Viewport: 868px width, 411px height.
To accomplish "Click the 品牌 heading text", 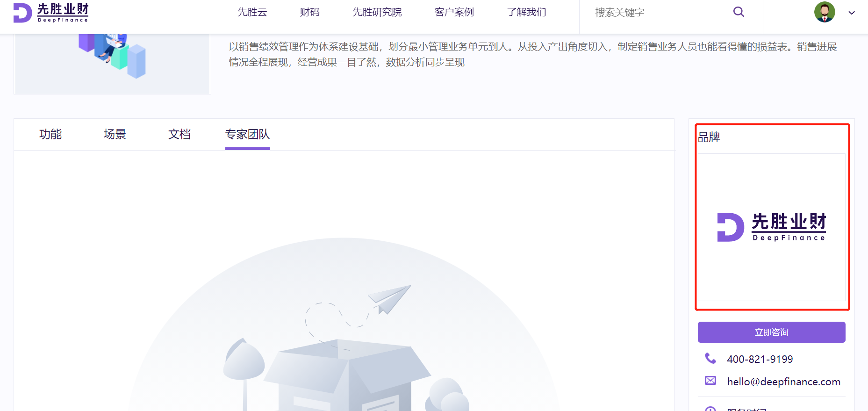I will tap(709, 137).
